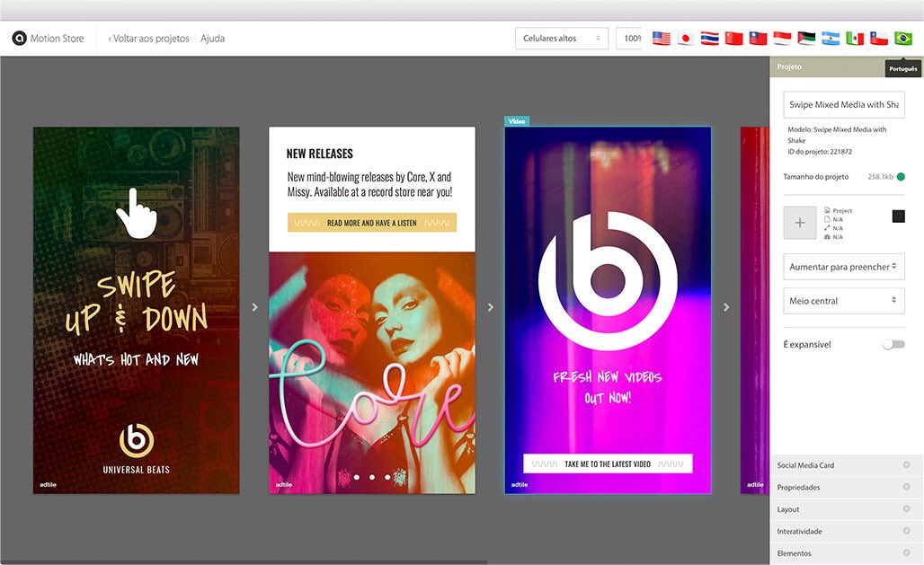Select the Chile flag language

[879, 39]
